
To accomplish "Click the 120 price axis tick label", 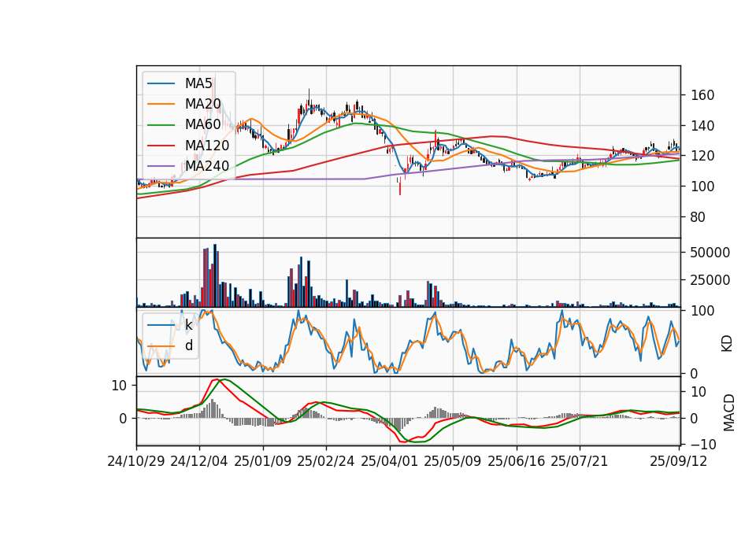I will [x=702, y=156].
